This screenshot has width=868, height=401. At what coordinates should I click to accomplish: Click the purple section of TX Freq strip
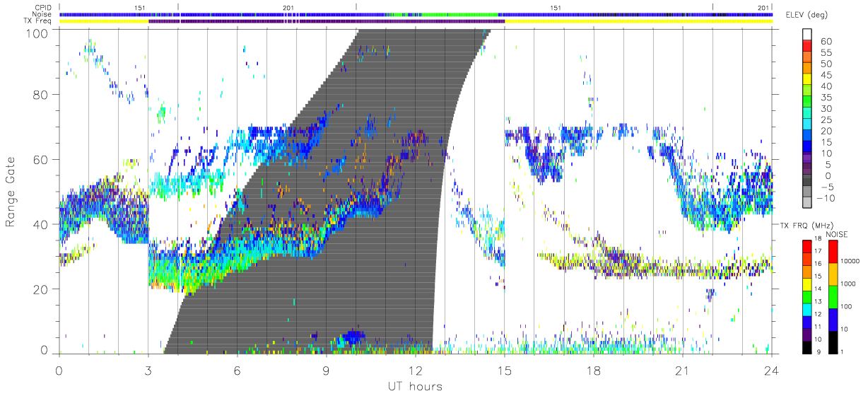[327, 21]
